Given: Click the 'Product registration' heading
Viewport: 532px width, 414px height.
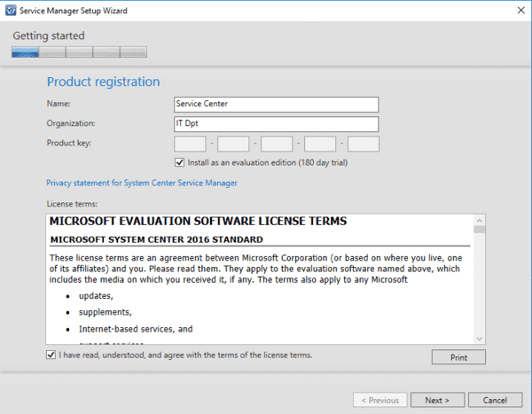Looking at the screenshot, I should click(103, 82).
